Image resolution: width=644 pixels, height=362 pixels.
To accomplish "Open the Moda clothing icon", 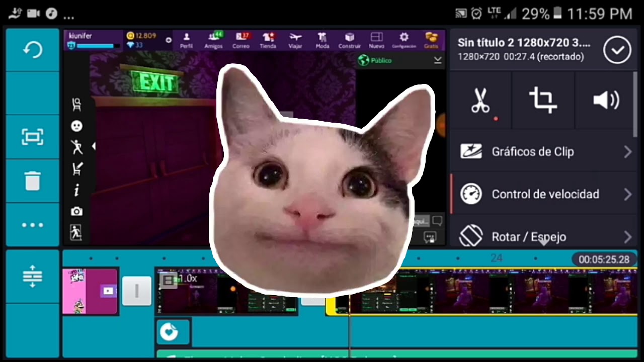I will tap(323, 40).
